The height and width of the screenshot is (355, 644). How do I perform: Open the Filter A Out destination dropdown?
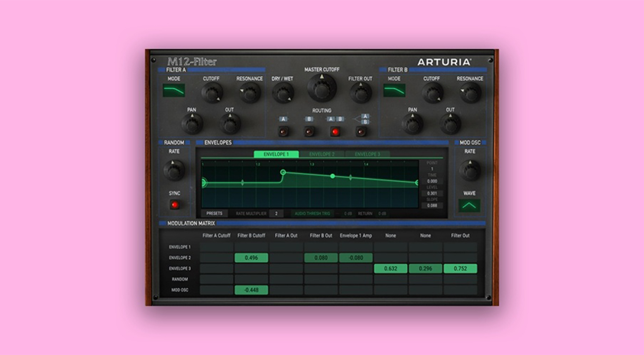pyautogui.click(x=286, y=236)
